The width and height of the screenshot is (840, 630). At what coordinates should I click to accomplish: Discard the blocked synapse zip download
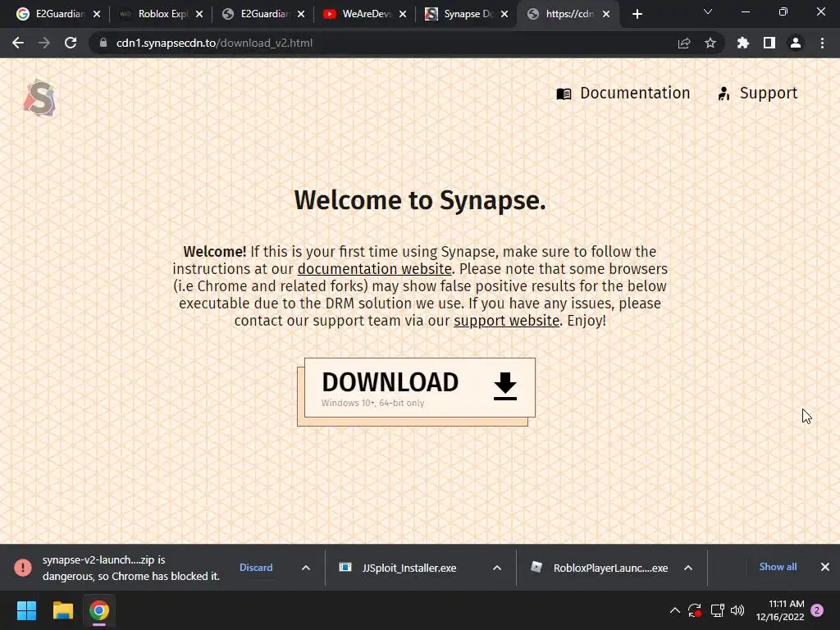coord(256,568)
